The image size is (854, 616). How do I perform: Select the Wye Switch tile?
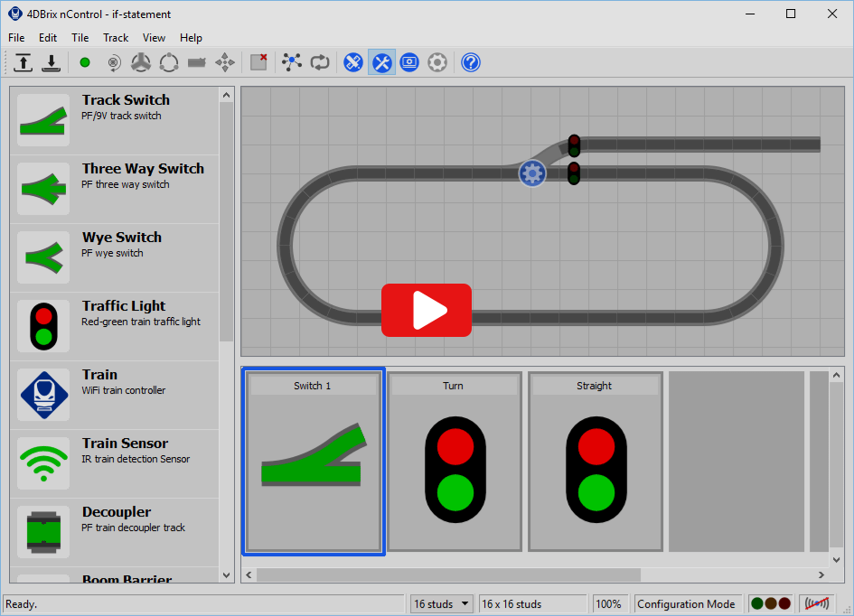coord(115,257)
